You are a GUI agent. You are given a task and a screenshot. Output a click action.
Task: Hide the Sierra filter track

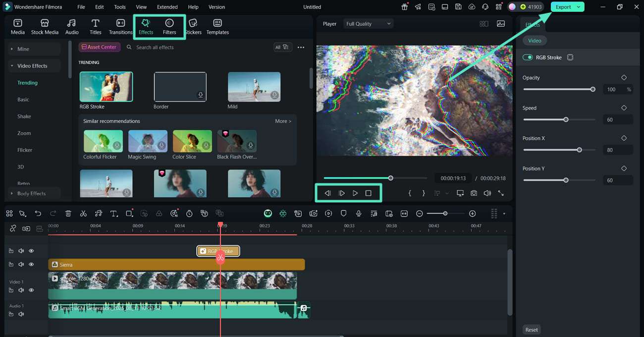click(31, 265)
